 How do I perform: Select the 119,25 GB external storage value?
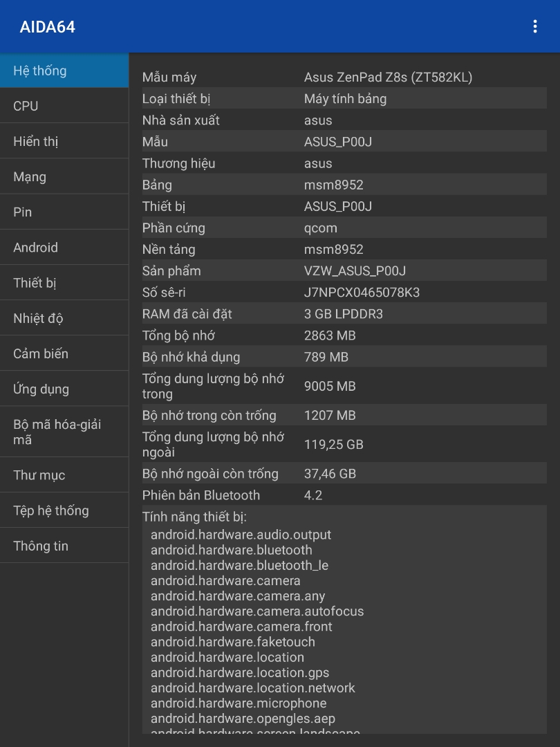coord(333,445)
